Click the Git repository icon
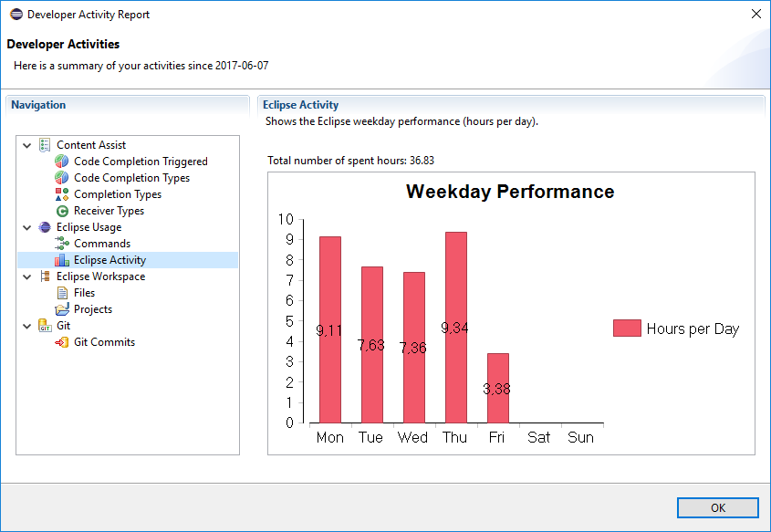This screenshot has height=532, width=771. [x=45, y=326]
